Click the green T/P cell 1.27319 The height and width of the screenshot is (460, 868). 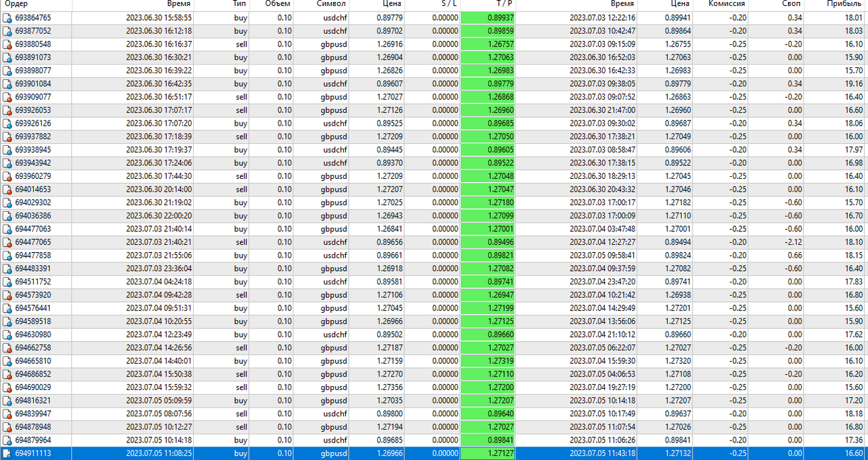(488, 361)
